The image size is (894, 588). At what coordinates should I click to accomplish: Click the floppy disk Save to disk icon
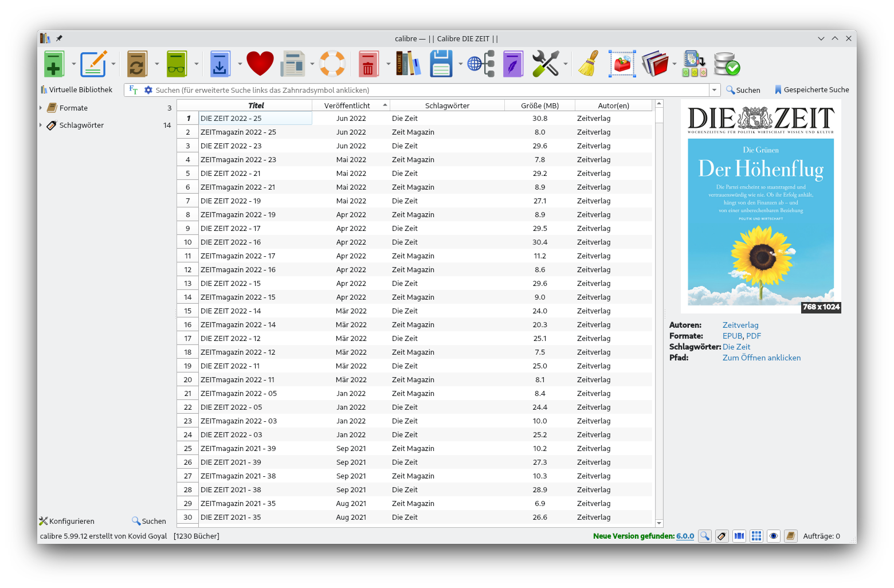(x=441, y=64)
